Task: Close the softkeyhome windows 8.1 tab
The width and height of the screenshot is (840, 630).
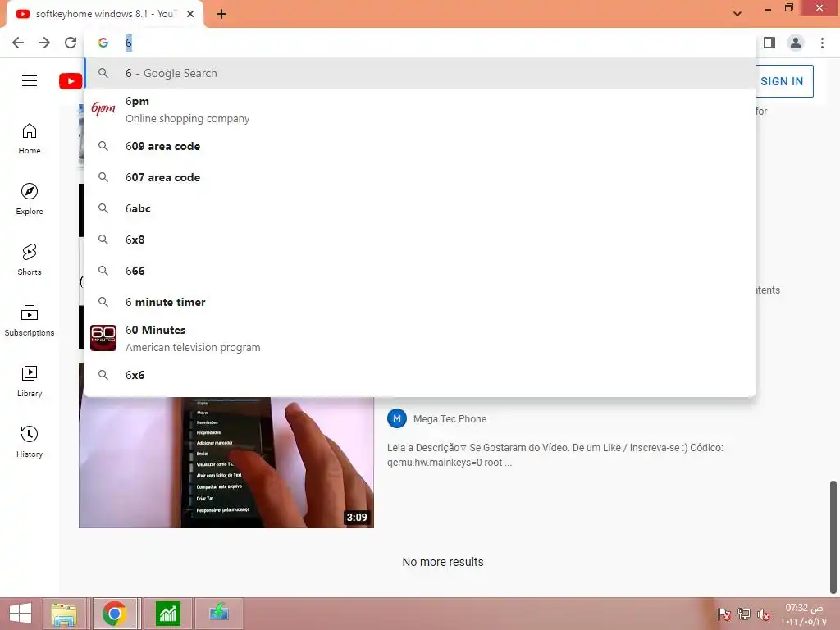Action: pos(190,14)
